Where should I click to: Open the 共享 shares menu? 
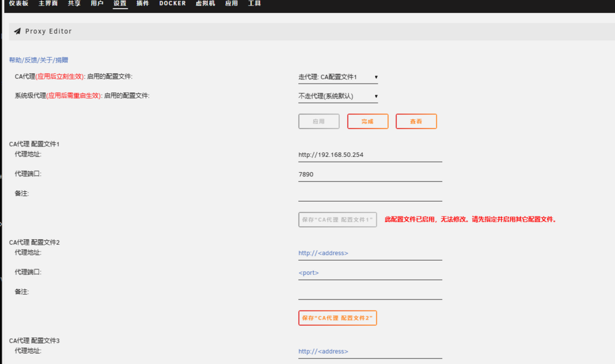tap(74, 4)
